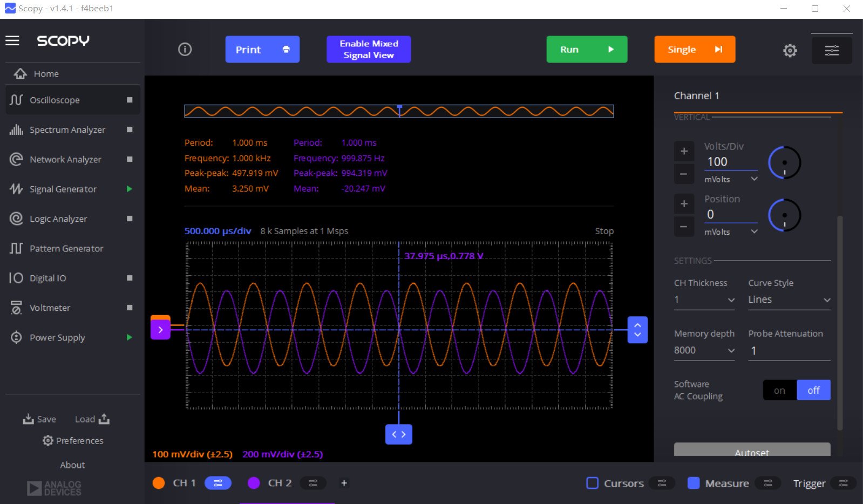Screen dimensions: 863x504
Task: Turn on Software AC Coupling
Action: pos(779,390)
